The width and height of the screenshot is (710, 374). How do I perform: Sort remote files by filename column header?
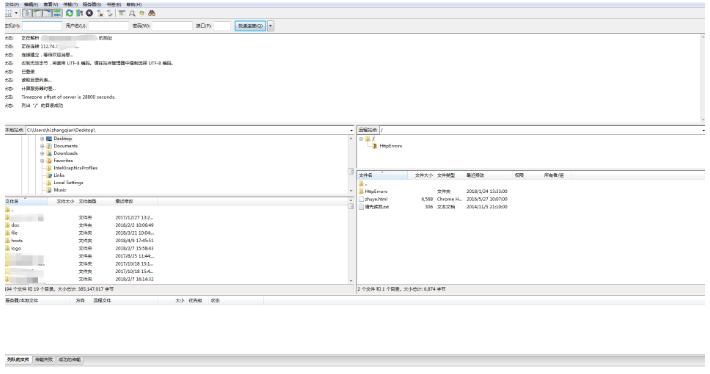382,175
